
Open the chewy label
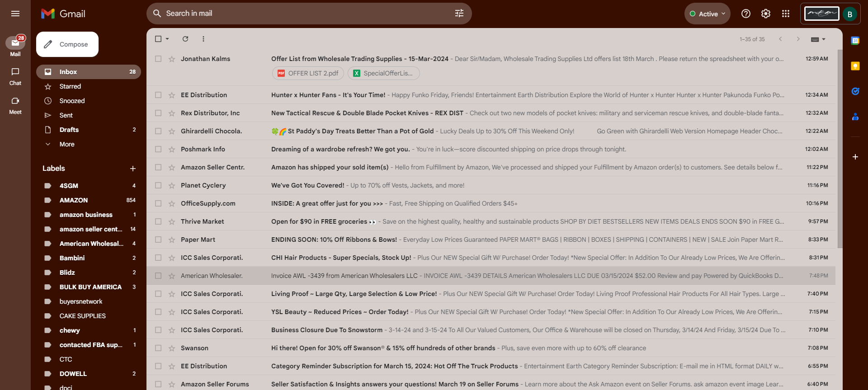pyautogui.click(x=89, y=330)
